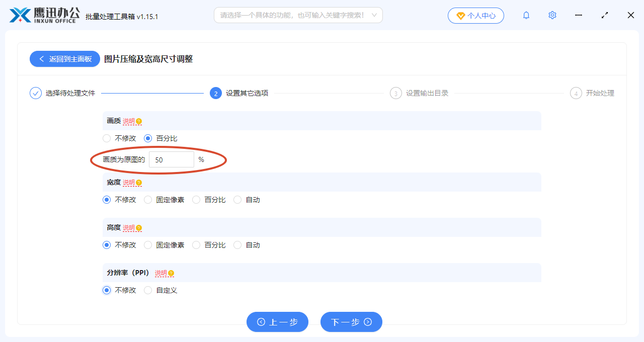
Task: Click step 3 circle icon
Action: [x=395, y=93]
